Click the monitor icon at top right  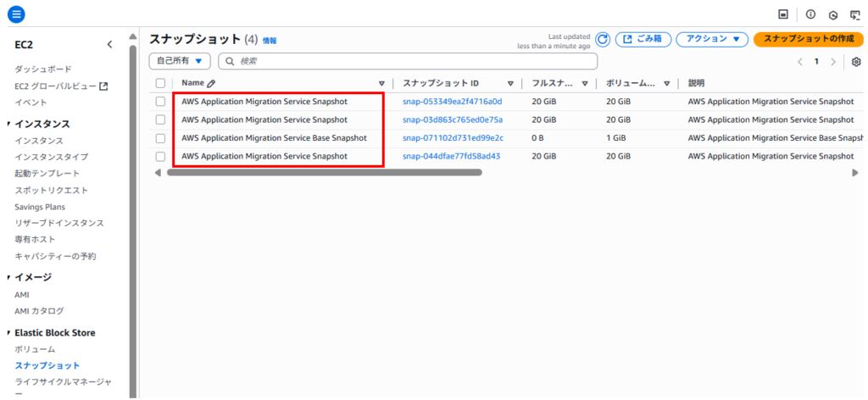(x=855, y=15)
